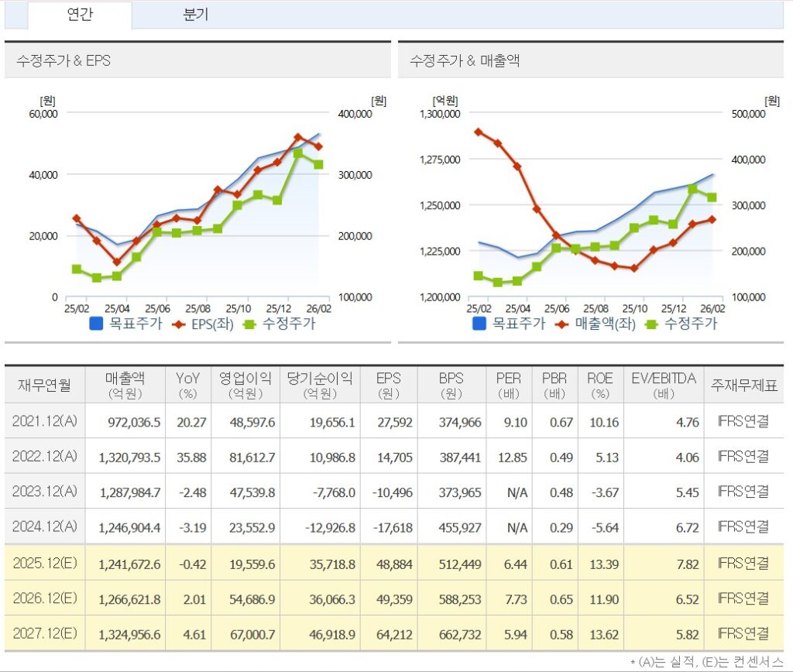Image resolution: width=793 pixels, height=672 pixels.
Task: Click the 수정주가 & EPS chart title
Action: tap(64, 60)
